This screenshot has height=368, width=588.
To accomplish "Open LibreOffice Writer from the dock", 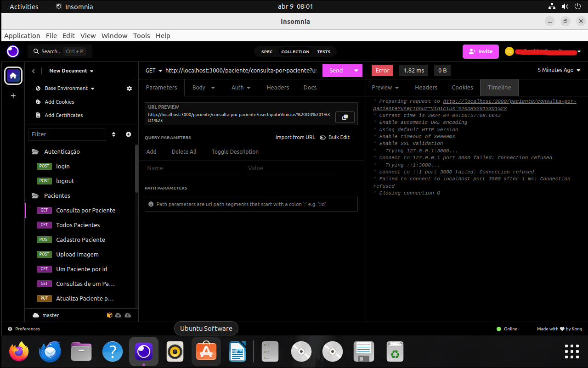I will (237, 352).
